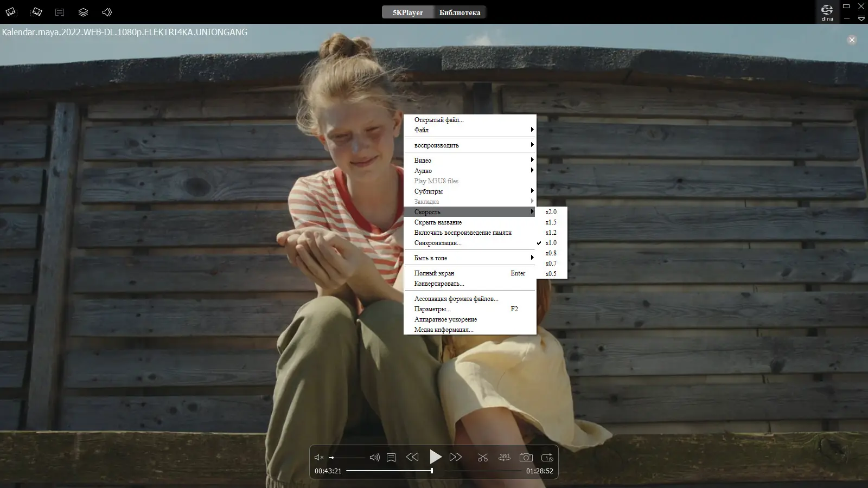Image resolution: width=868 pixels, height=488 pixels.
Task: Set playback speed to x0.5
Action: 551,274
